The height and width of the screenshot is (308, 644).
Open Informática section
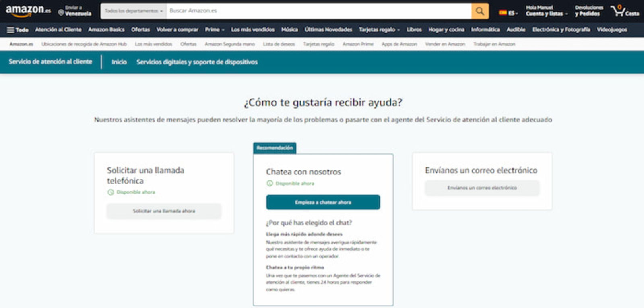(485, 30)
